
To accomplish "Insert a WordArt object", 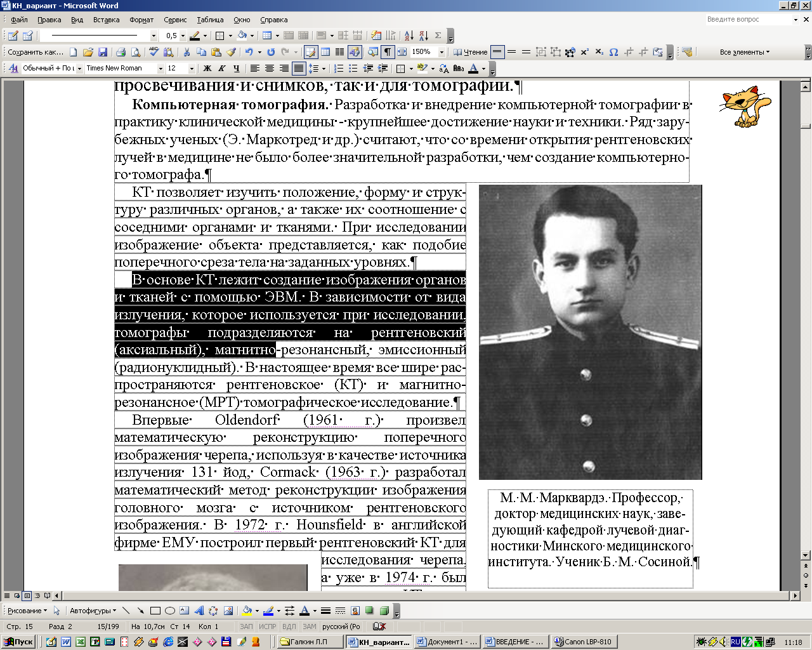I will (x=199, y=611).
